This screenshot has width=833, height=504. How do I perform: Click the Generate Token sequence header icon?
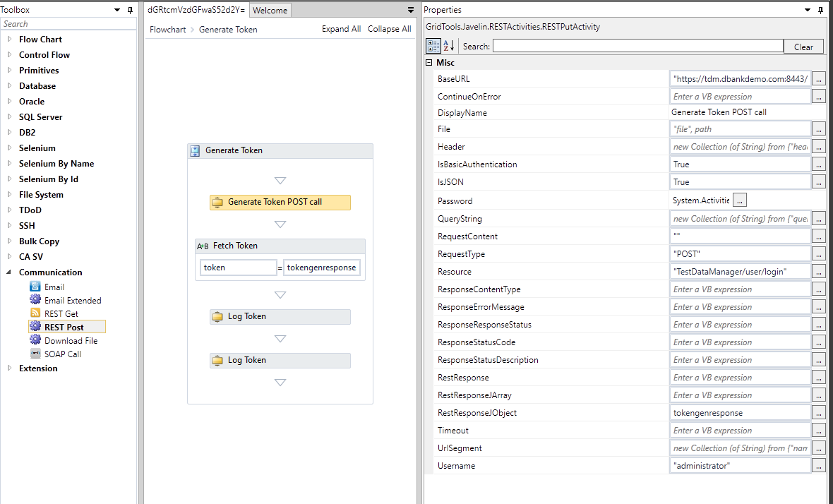[x=194, y=151]
